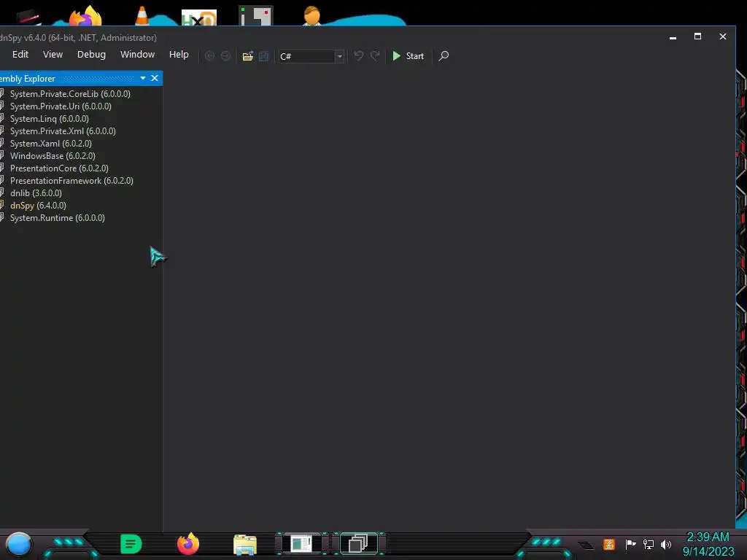Minimize the dnSpy window
Screen dimensions: 747x560
coord(673,36)
